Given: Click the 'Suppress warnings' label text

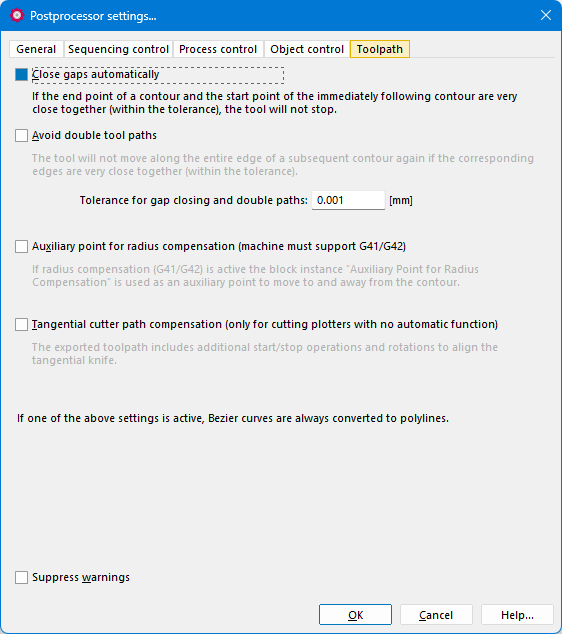Looking at the screenshot, I should tap(81, 577).
